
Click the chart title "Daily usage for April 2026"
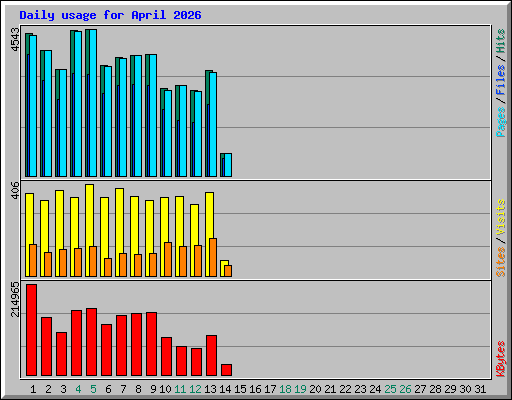110,15
